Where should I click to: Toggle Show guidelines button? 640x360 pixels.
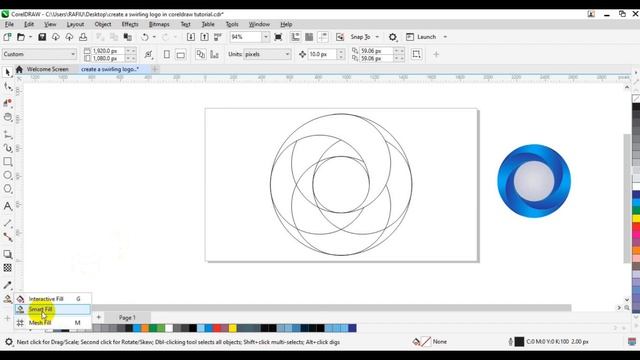coord(323,37)
